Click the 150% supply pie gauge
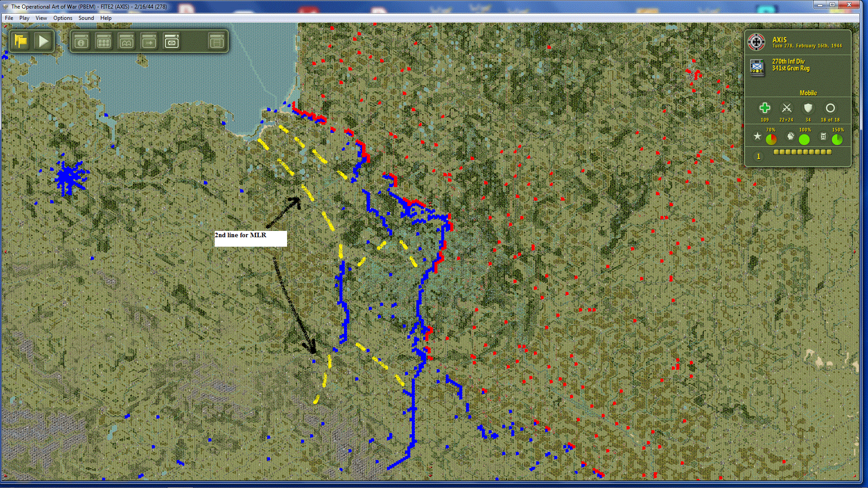Image resolution: width=868 pixels, height=488 pixels. tap(837, 139)
